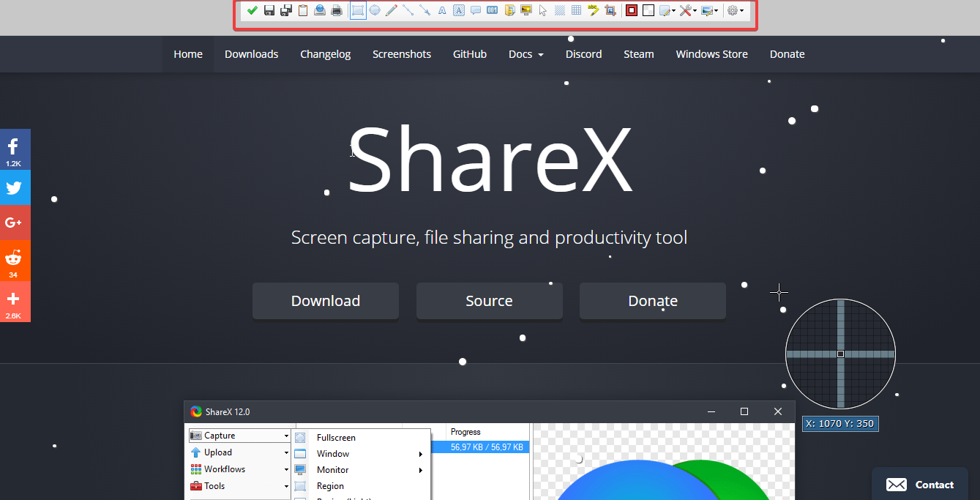Share the page on Twitter
Viewport: 980px width, 500px height.
[15, 187]
